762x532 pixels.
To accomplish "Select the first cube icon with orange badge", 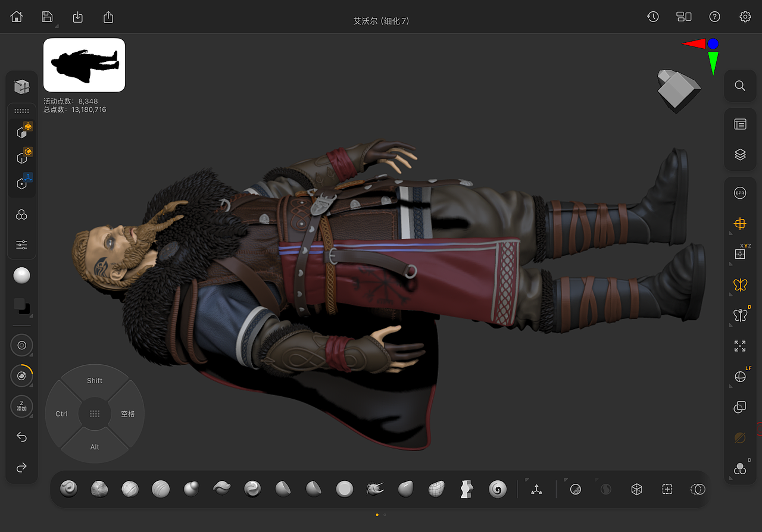I will click(23, 132).
